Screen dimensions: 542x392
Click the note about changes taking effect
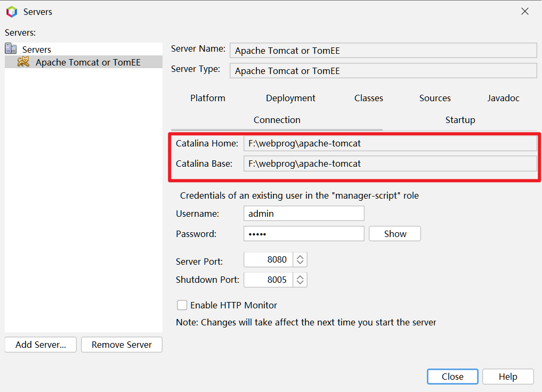(x=306, y=322)
